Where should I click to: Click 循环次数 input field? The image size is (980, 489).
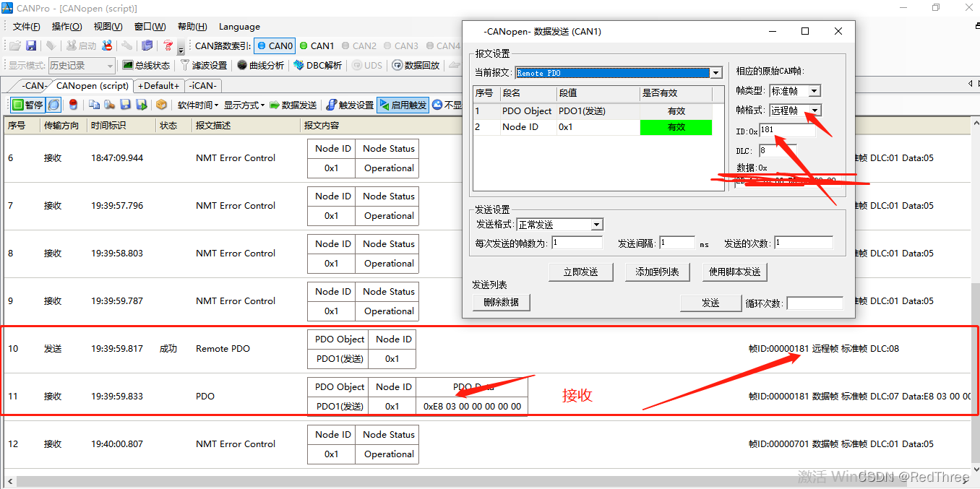tap(814, 303)
